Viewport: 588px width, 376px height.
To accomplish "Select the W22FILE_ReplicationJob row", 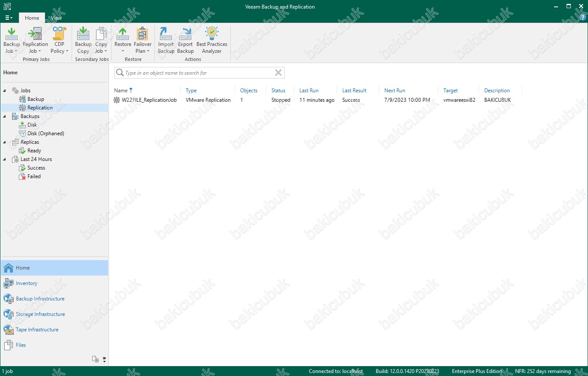I will (317, 100).
